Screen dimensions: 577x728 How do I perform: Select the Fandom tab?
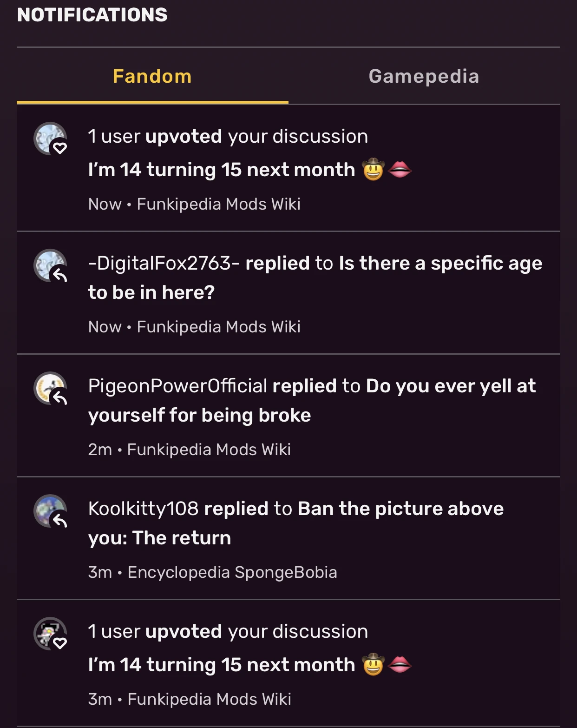tap(151, 76)
